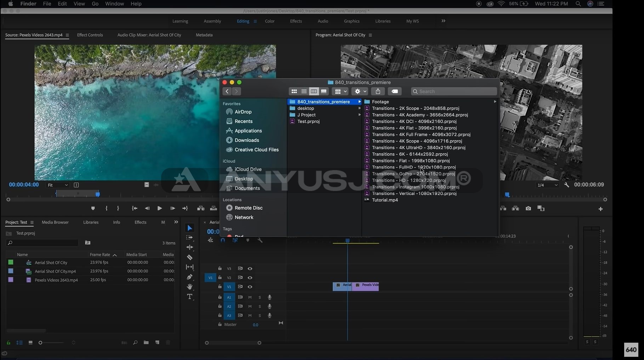The image size is (644, 360).
Task: Show hidden Project panel tabs chevron
Action: coord(176,222)
